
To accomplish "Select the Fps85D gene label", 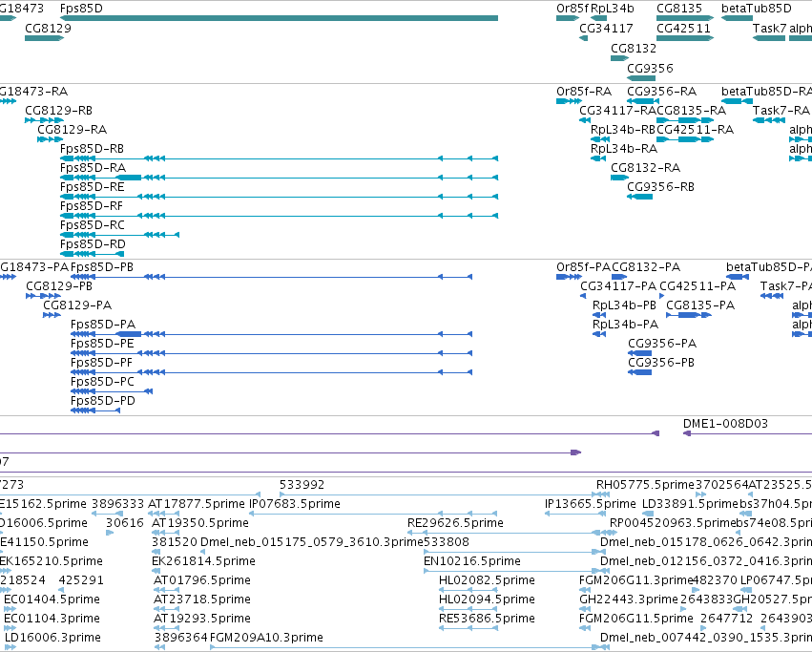I will point(81,9).
